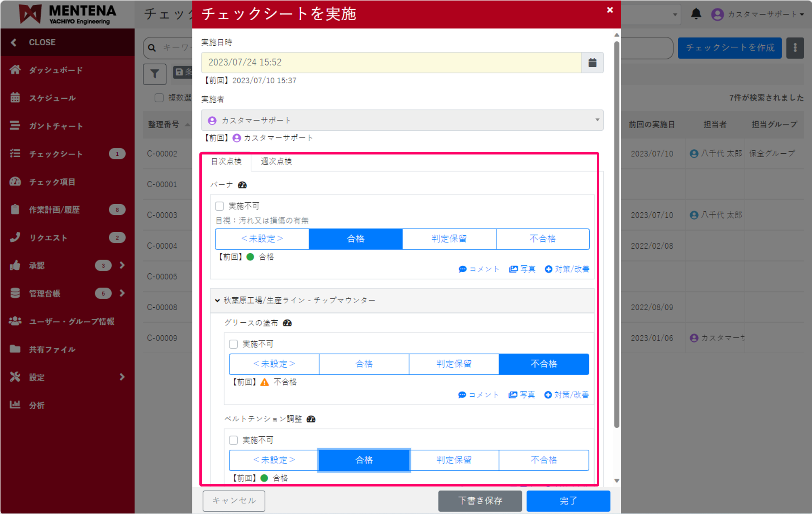Viewport: 812px width, 514px height.
Task: Open the ダッシュボード sidebar item
Action: (53, 70)
